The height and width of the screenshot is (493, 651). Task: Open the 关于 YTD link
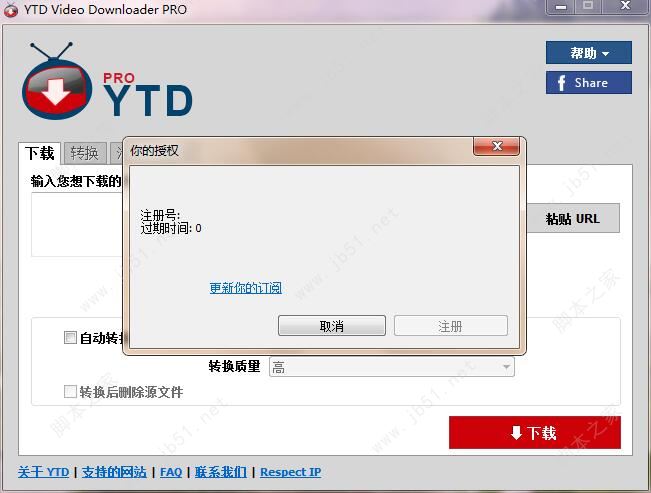pos(44,472)
